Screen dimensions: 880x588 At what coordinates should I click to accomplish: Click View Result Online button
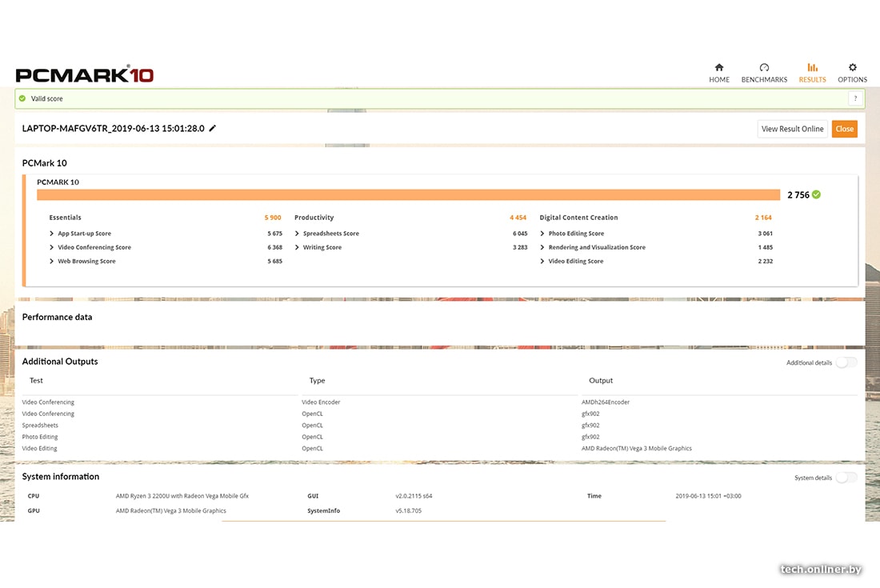click(x=792, y=129)
